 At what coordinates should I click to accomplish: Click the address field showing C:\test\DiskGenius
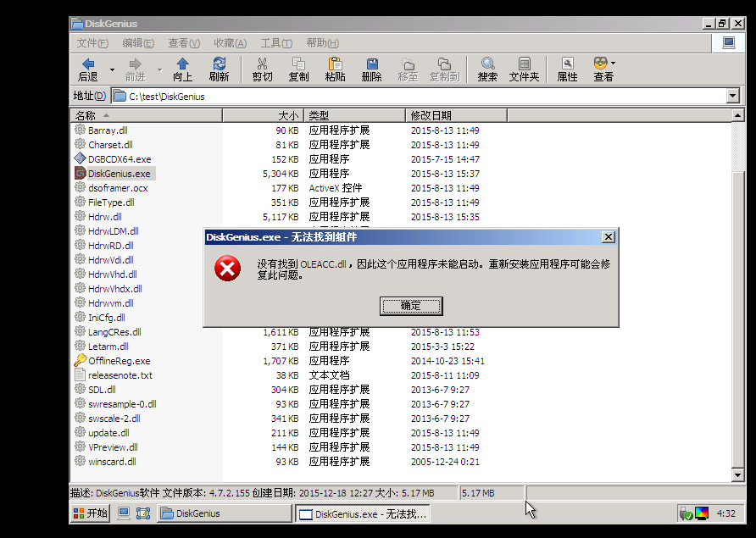[x=419, y=96]
